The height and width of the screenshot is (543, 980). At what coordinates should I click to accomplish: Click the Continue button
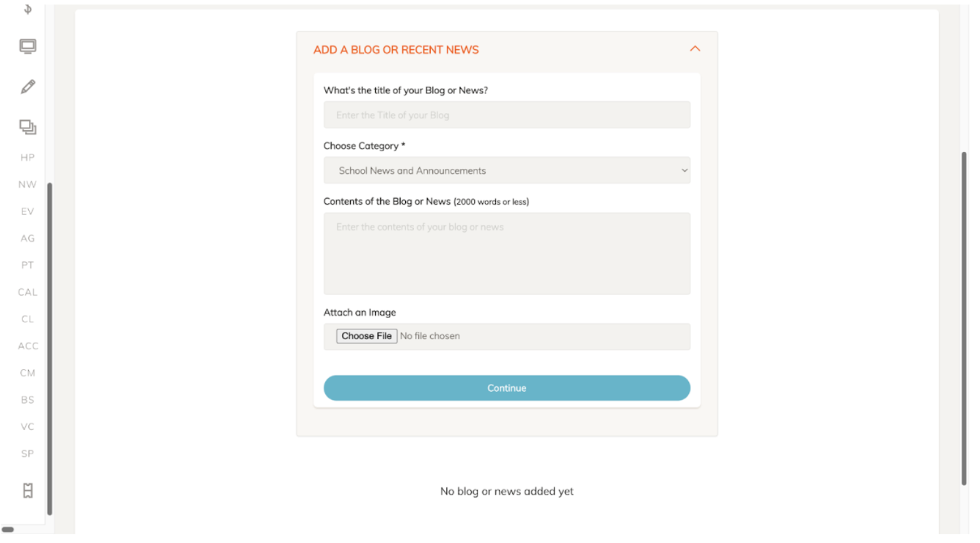coord(506,388)
